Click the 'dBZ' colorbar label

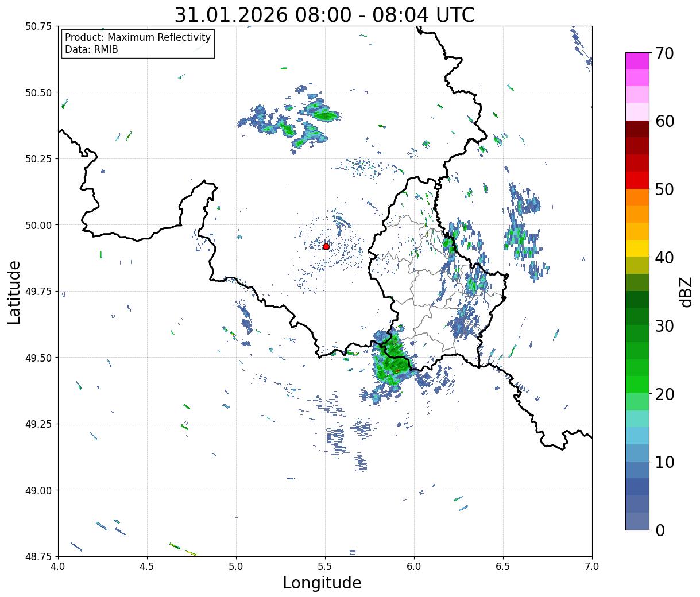pos(686,292)
